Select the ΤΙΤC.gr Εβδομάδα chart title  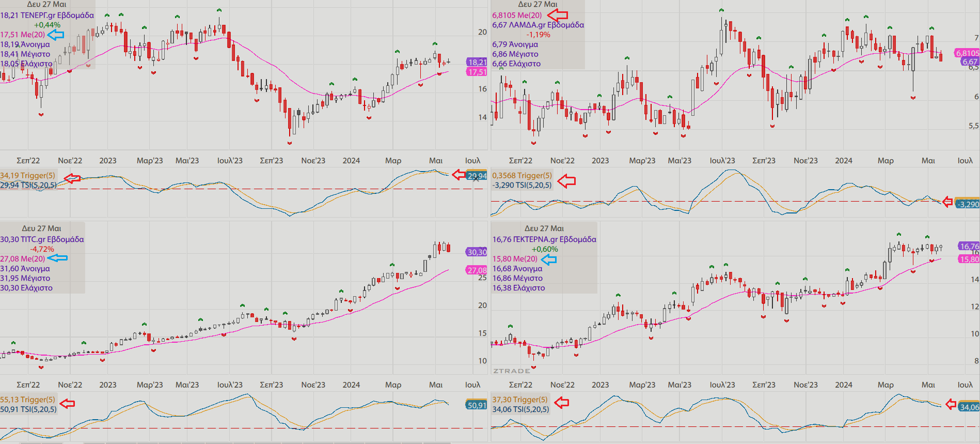(42, 239)
